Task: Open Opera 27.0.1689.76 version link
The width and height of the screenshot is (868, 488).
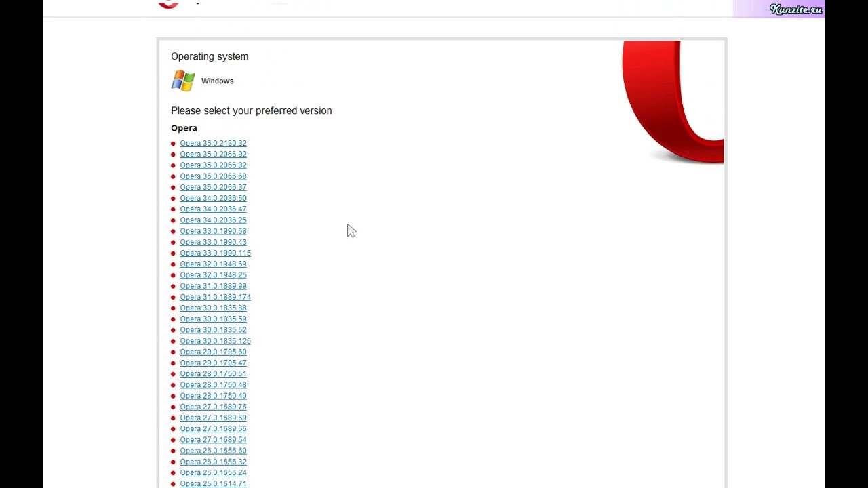Action: (213, 407)
